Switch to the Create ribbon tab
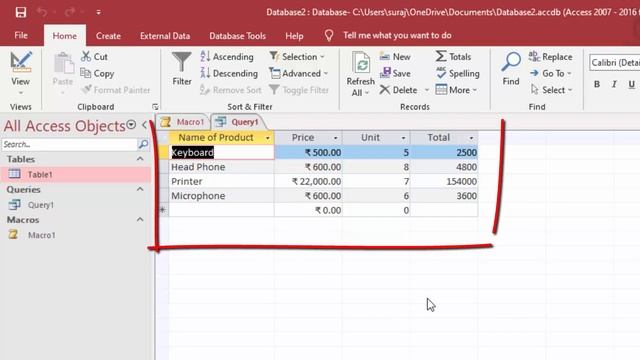 108,36
